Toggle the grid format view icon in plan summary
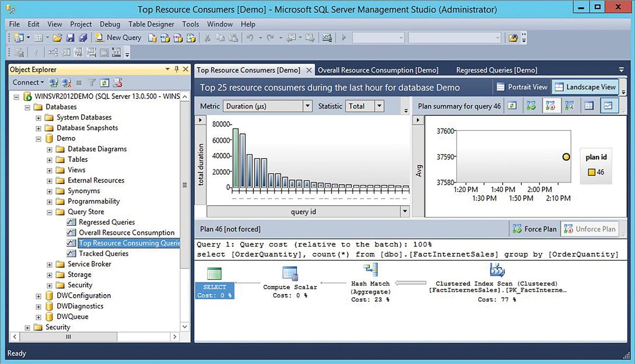Image resolution: width=635 pixels, height=364 pixels. (589, 106)
